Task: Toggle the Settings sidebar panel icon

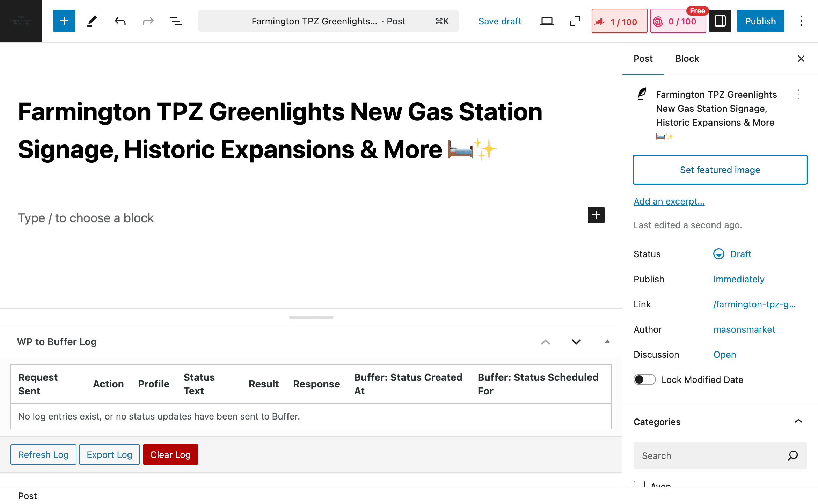Action: pos(720,21)
